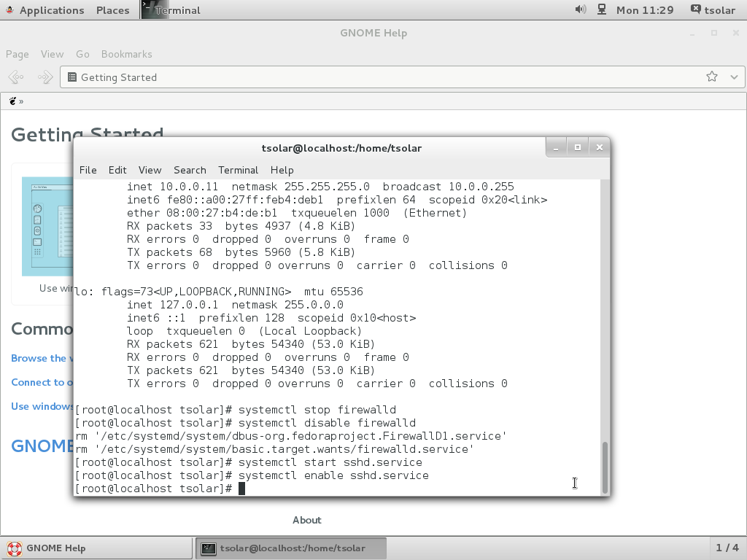The width and height of the screenshot is (747, 560).
Task: Click the terminal command prompt cursor
Action: [x=241, y=489]
